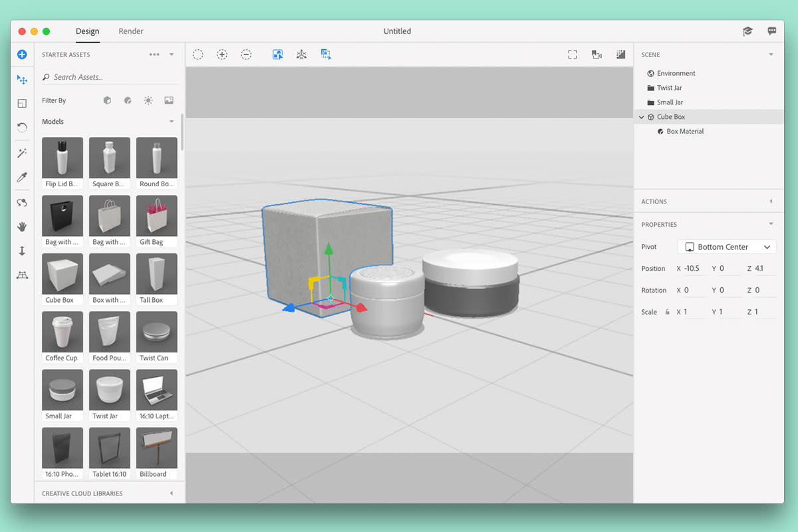This screenshot has height=532, width=798.
Task: Click the blue Add content plus icon
Action: pyautogui.click(x=22, y=55)
